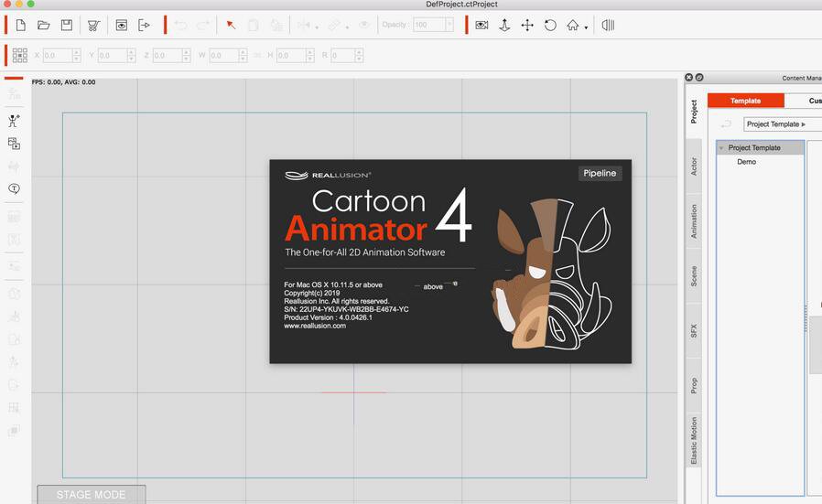This screenshot has height=504, width=822.
Task: Switch to the Prop vertical tab
Action: coord(694,386)
